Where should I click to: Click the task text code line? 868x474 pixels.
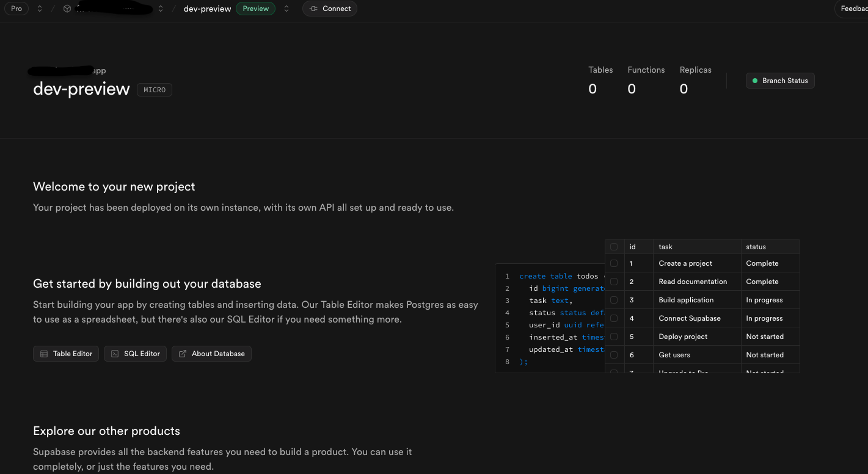coord(551,301)
